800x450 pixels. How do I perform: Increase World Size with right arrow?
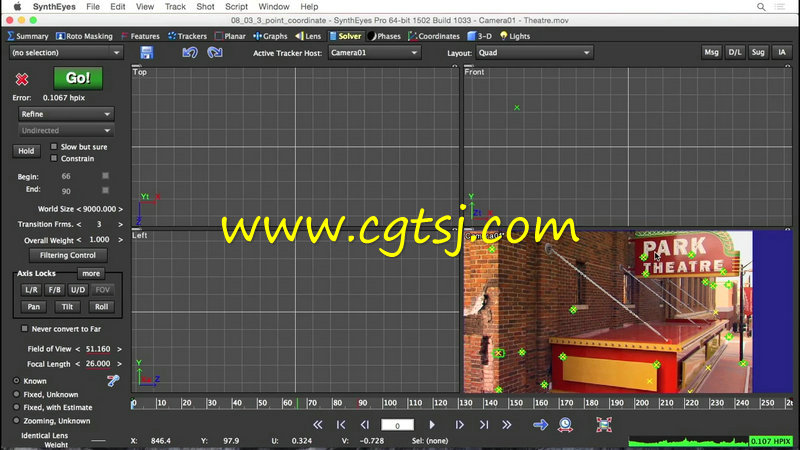click(120, 209)
